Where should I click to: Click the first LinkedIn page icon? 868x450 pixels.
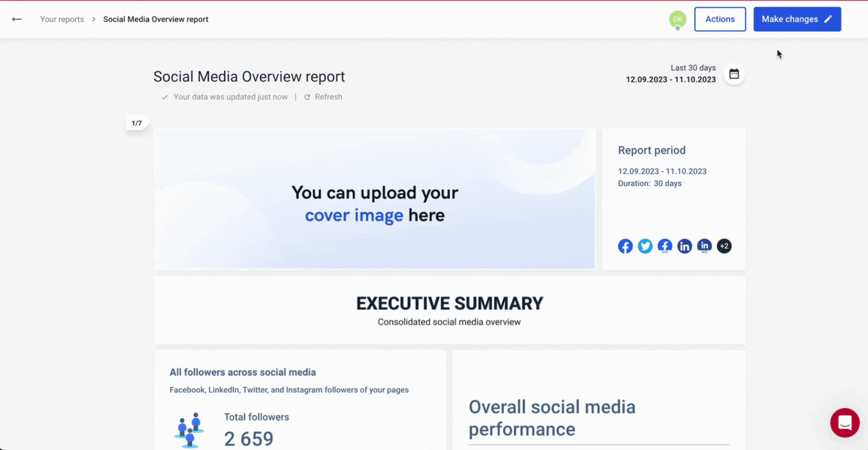[x=684, y=246]
